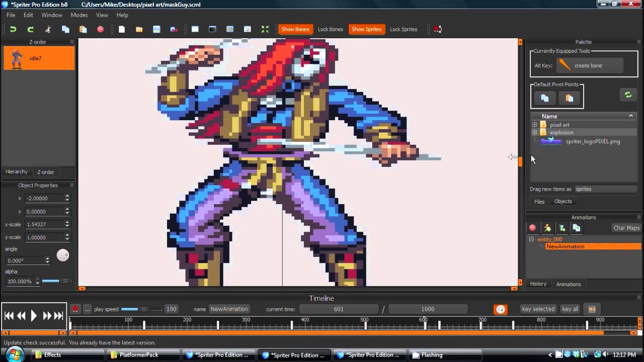Click y position spinner arrows
Viewport: 644px width, 362px height.
[x=67, y=211]
